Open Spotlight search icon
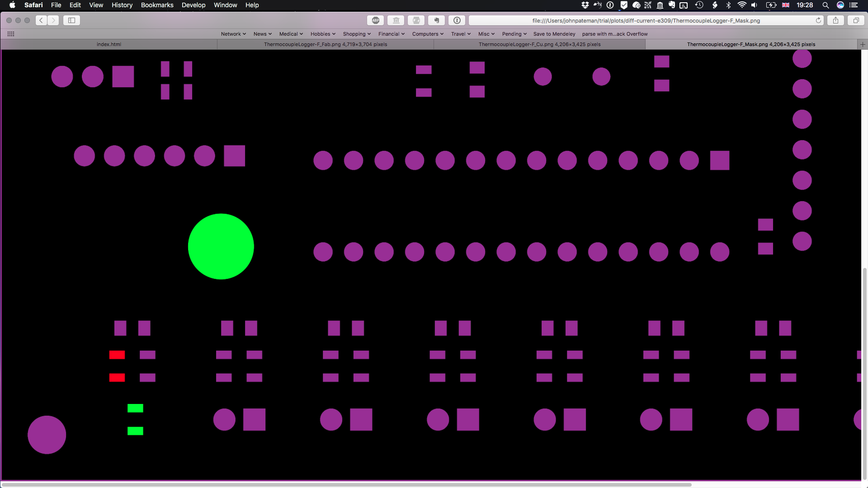 coord(826,5)
